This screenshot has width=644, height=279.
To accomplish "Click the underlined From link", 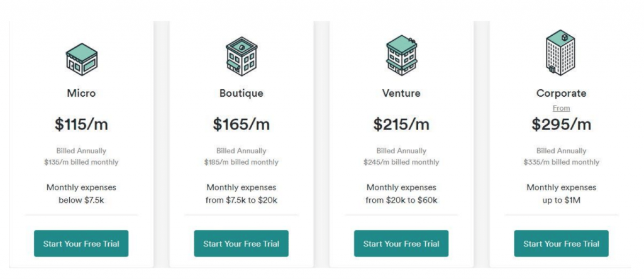I will (562, 108).
